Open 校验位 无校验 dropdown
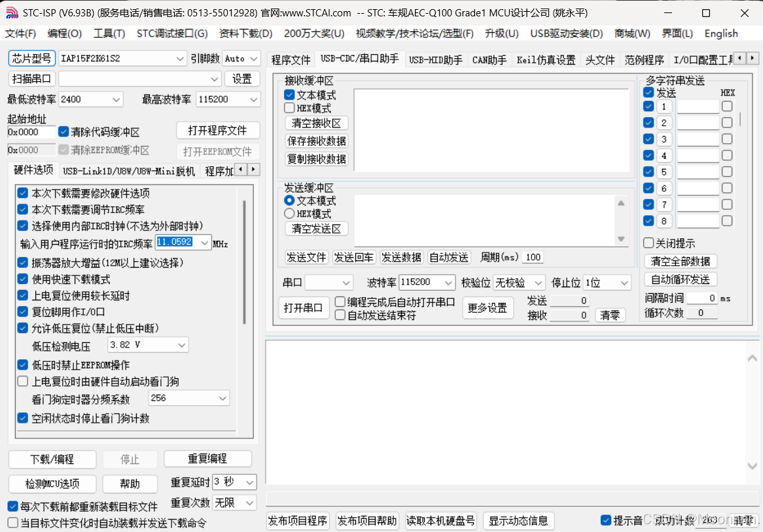This screenshot has width=763, height=532. pyautogui.click(x=538, y=282)
